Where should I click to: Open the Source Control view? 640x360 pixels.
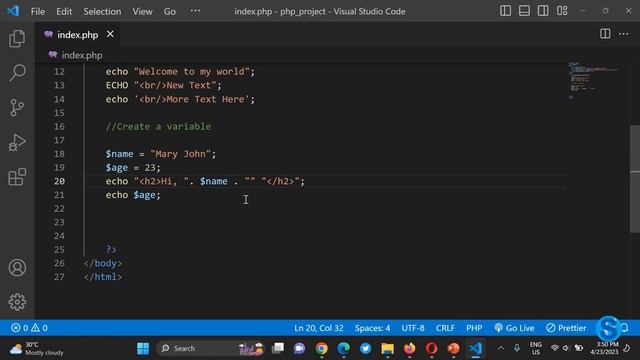pyautogui.click(x=17, y=108)
